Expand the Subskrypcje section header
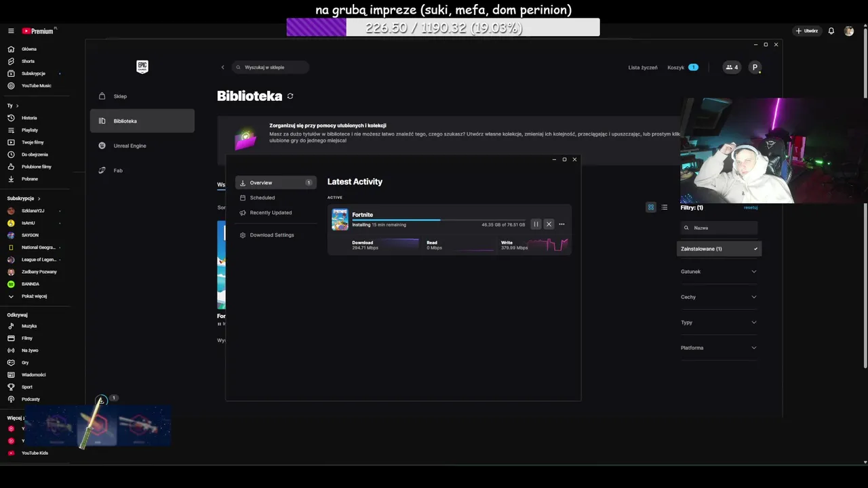The image size is (868, 488). tap(24, 199)
